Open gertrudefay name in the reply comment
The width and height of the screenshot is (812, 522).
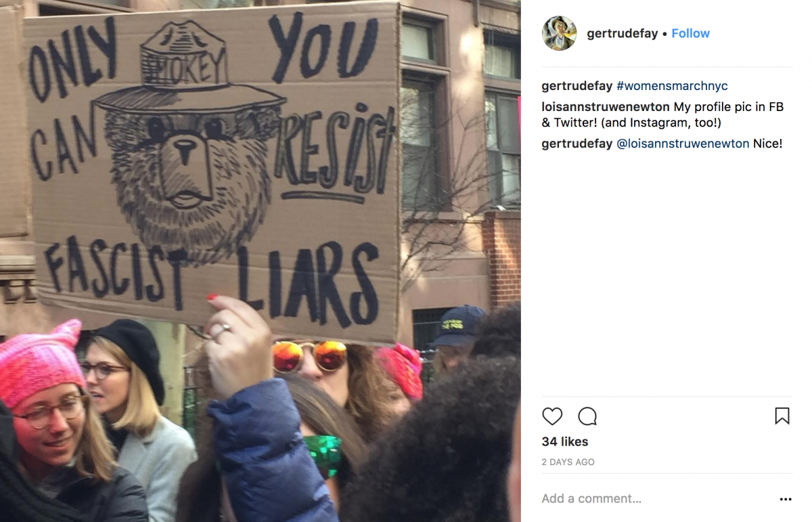pyautogui.click(x=577, y=144)
